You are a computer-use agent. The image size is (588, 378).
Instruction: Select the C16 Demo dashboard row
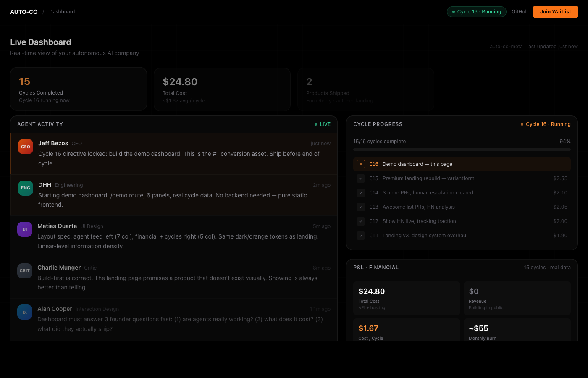click(462, 164)
